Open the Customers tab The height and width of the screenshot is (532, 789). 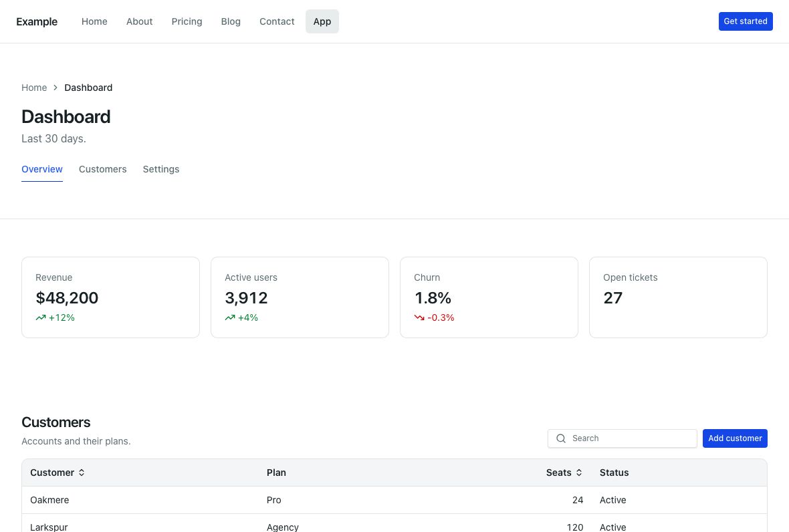click(103, 170)
